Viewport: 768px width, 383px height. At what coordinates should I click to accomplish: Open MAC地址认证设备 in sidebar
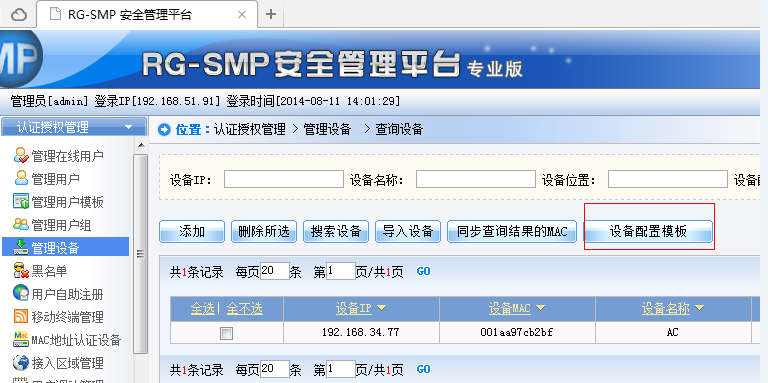[x=76, y=340]
